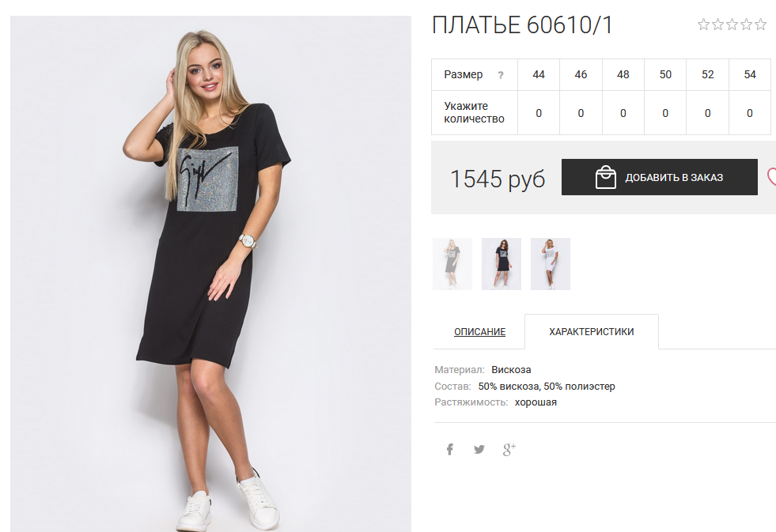Share via Google Plus icon

509,450
